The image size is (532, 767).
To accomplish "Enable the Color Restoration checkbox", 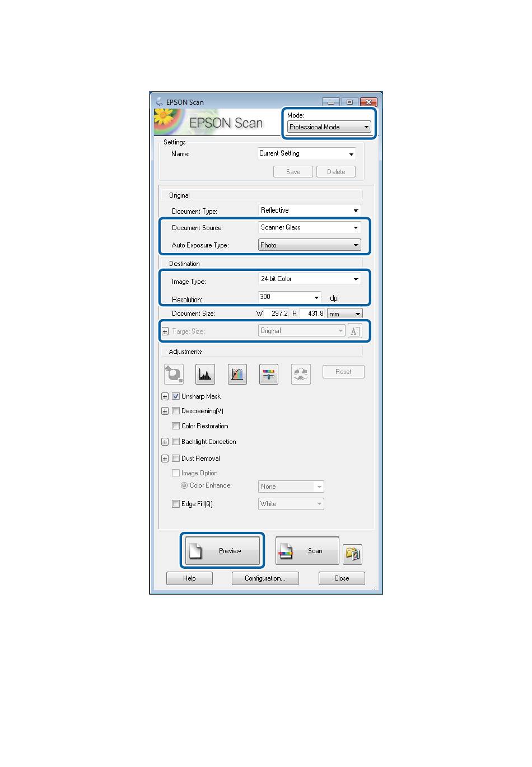I will (x=176, y=426).
